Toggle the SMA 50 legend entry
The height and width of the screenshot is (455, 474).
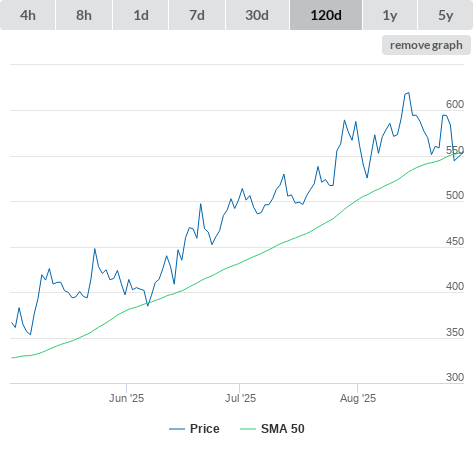283,429
